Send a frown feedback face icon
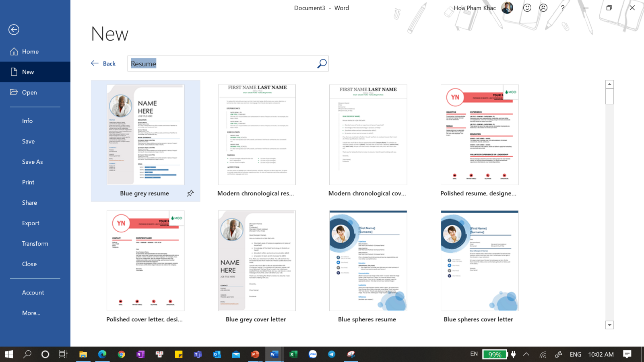The height and width of the screenshot is (362, 644). coord(543,8)
